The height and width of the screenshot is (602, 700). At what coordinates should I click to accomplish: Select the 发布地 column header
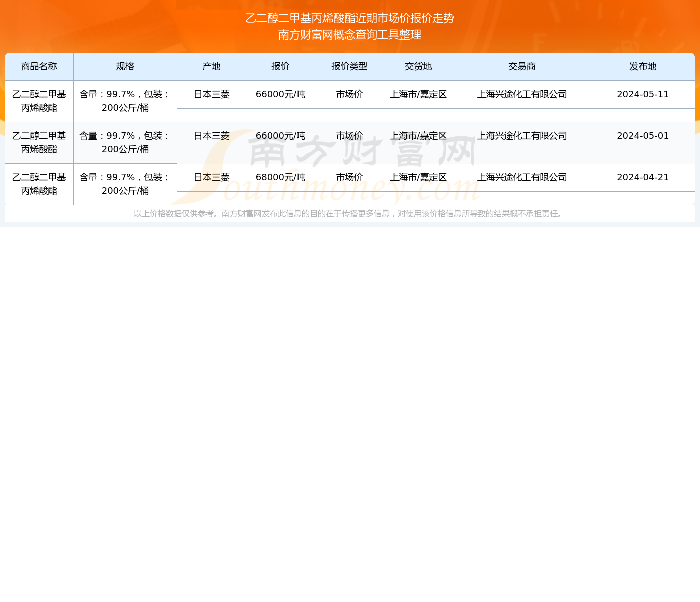click(x=643, y=66)
